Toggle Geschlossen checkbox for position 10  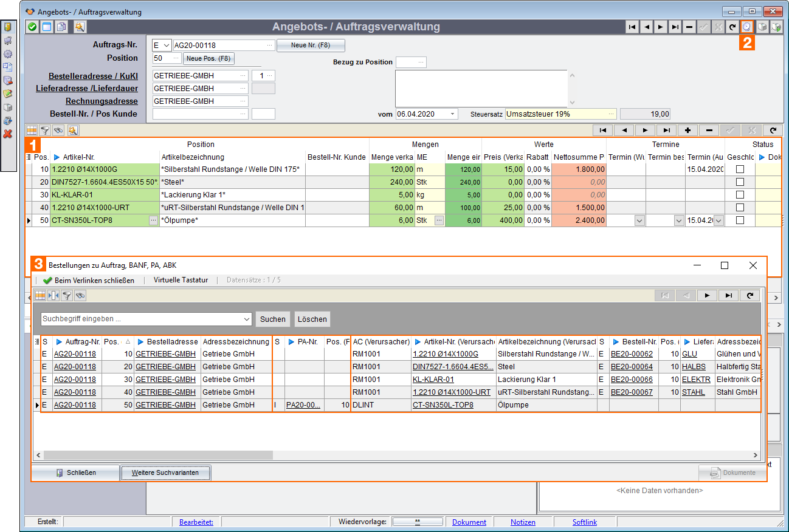(740, 169)
